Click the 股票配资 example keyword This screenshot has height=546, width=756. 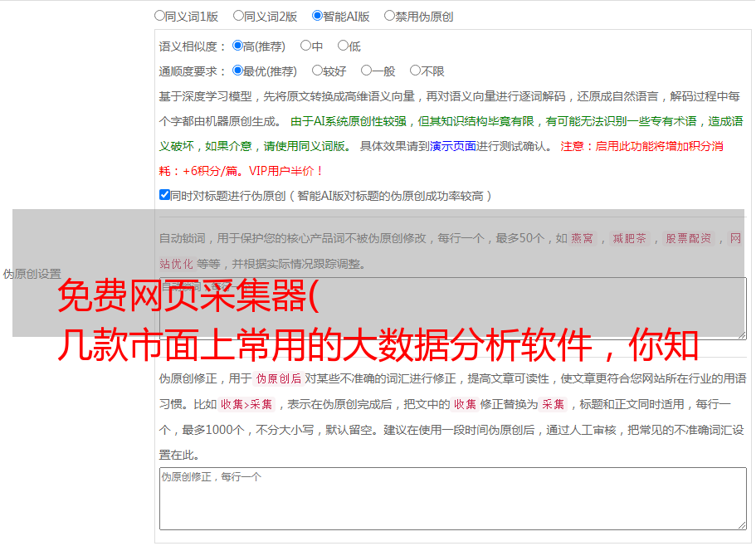click(x=688, y=238)
